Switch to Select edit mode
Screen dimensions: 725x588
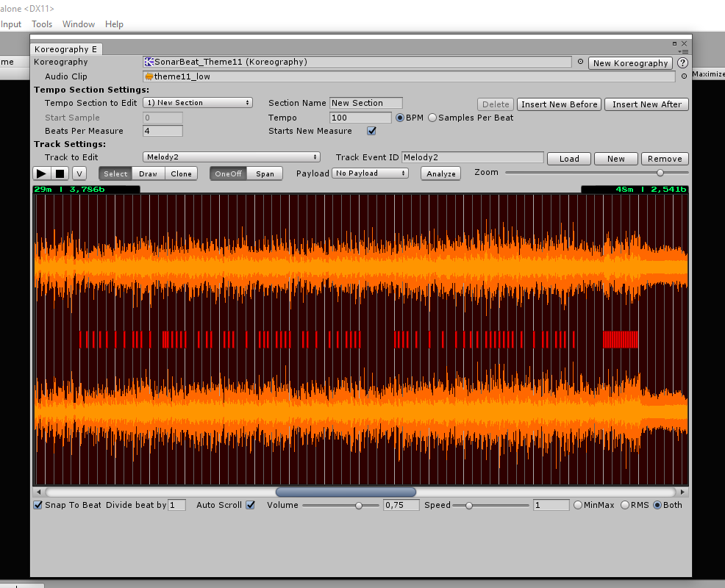(x=115, y=173)
